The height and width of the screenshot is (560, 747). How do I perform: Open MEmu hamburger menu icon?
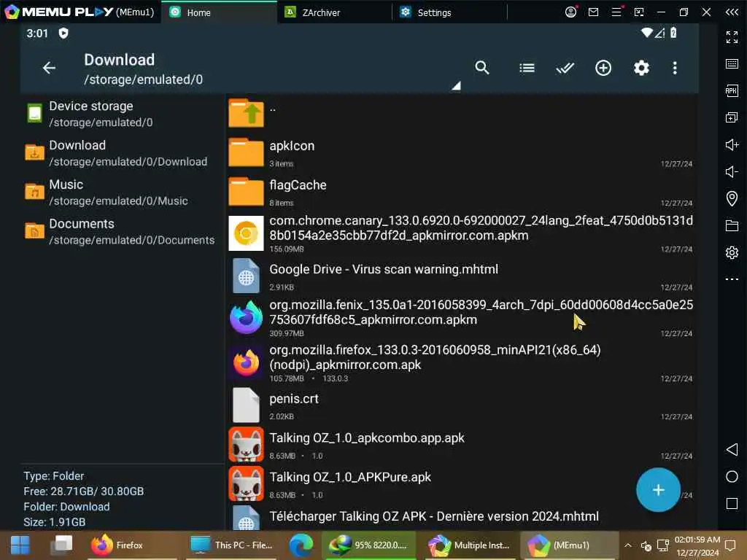click(x=616, y=12)
